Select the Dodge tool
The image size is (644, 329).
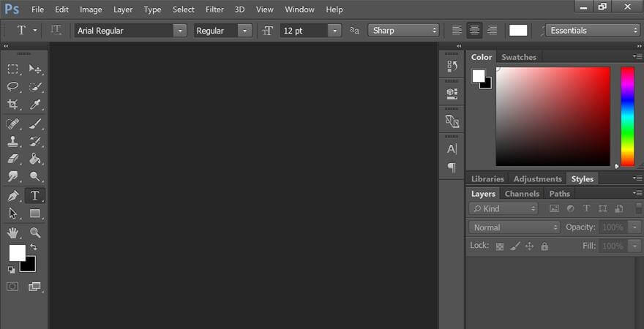click(x=35, y=176)
